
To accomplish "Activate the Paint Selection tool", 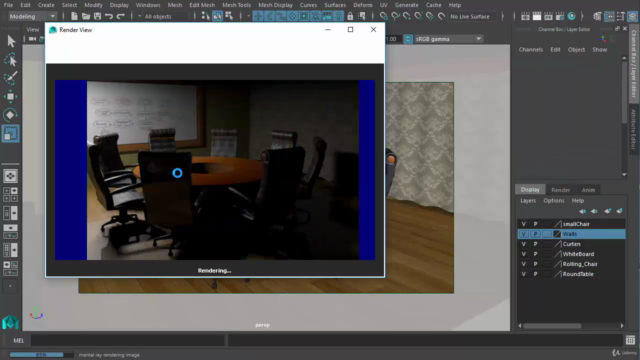I will 11,78.
